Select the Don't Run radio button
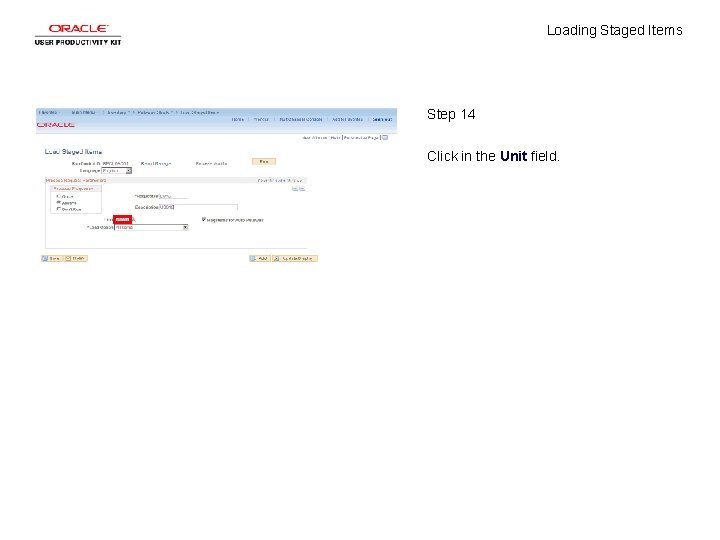This screenshot has width=720, height=540. point(58,209)
